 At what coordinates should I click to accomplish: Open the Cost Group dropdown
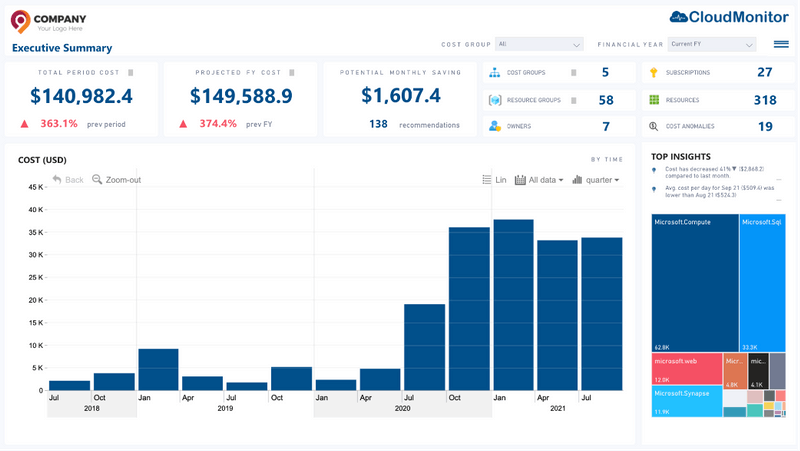[x=539, y=44]
